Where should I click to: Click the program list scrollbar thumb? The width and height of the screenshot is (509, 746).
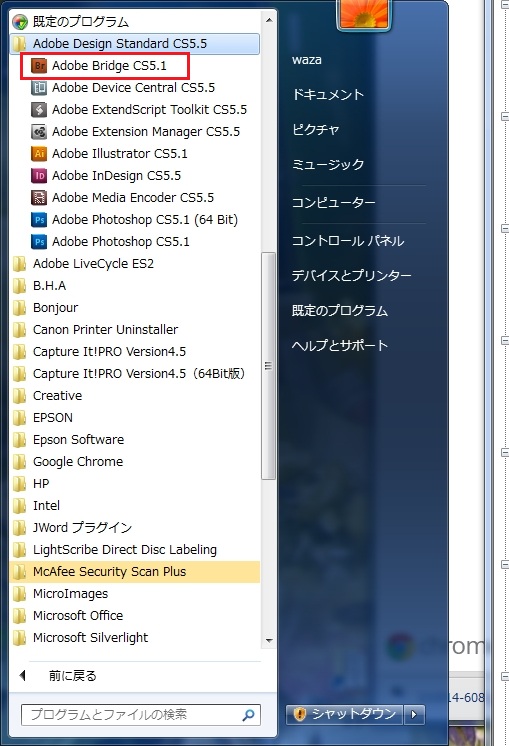[268, 365]
